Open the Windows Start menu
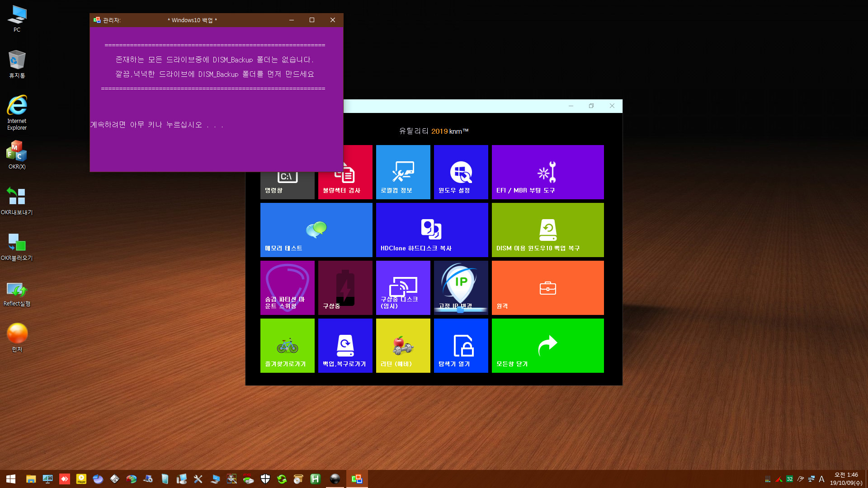The image size is (868, 488). (11, 479)
